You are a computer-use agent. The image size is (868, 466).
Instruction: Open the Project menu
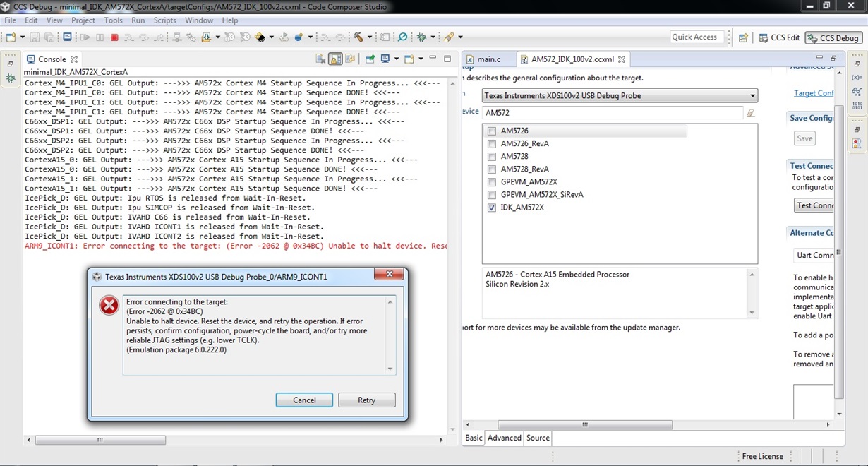[x=83, y=20]
